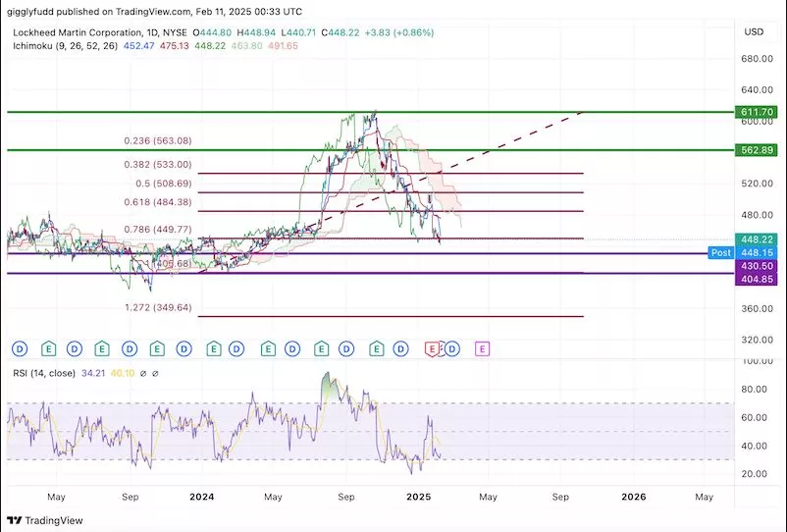Image resolution: width=787 pixels, height=532 pixels.
Task: Click the dividend D marker beside red E
Action: (451, 348)
